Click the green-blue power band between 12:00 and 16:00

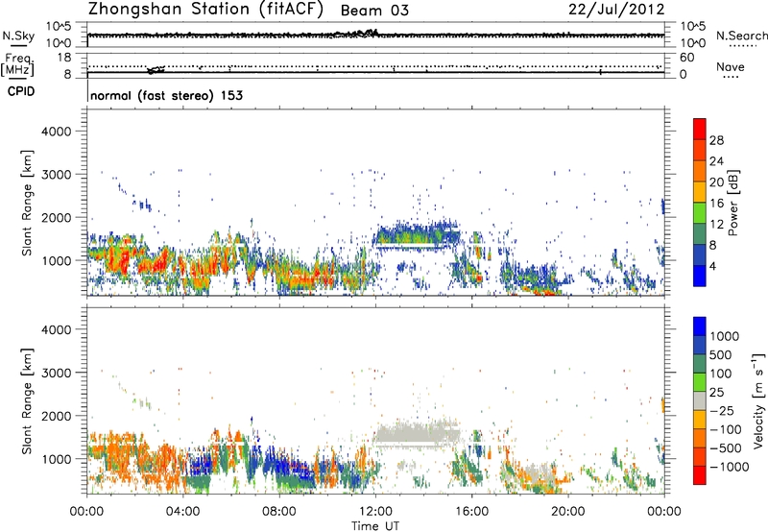(x=418, y=235)
